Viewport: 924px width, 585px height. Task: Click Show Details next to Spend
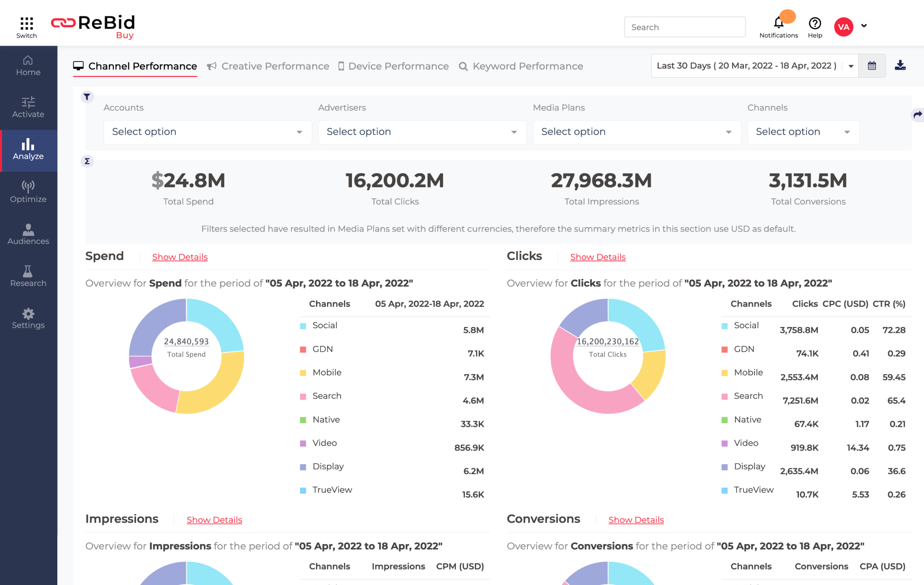180,257
